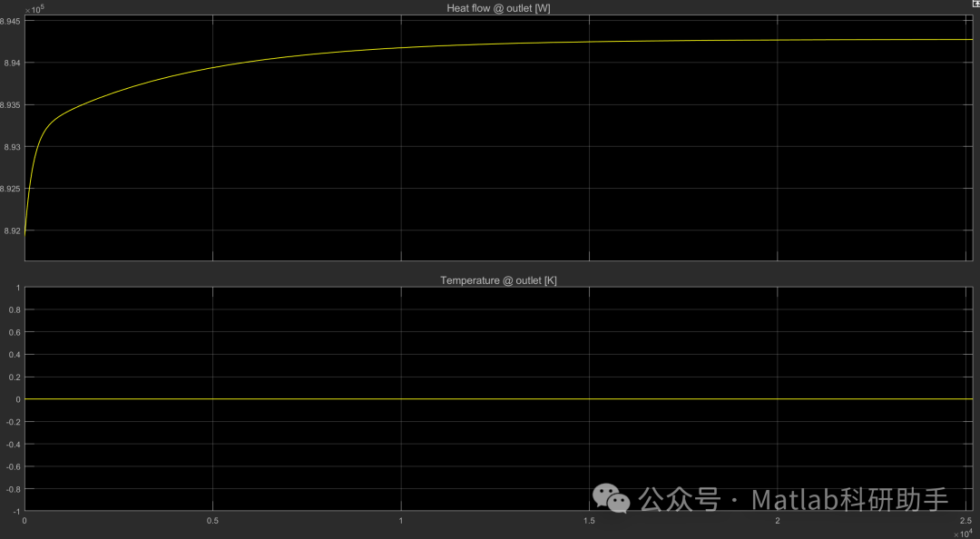Click the 8.945 tick label on heat flow axis
The width and height of the screenshot is (980, 539).
10,21
